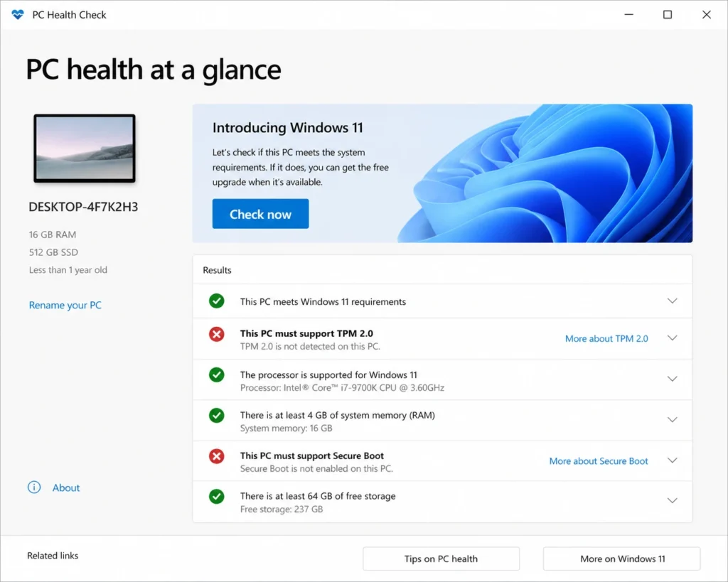Open More about Secure Boot

point(598,460)
